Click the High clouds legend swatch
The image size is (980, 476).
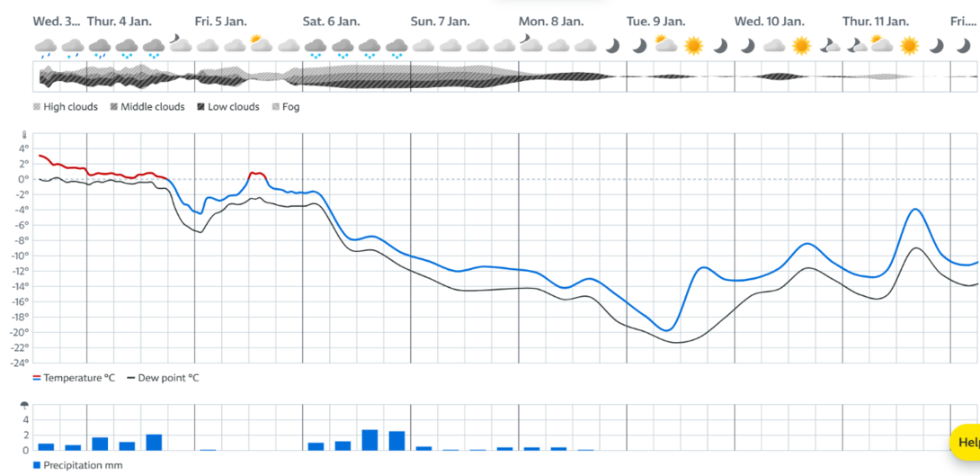tap(37, 107)
